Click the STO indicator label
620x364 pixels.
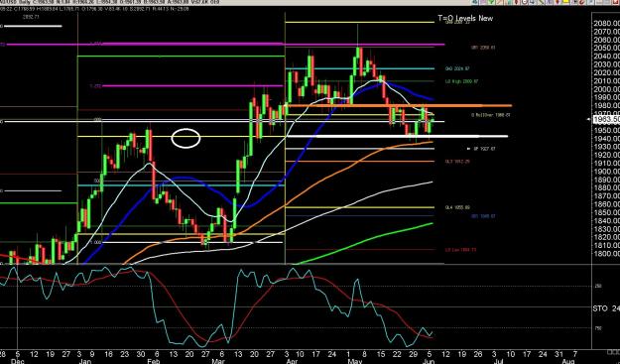(x=600, y=308)
